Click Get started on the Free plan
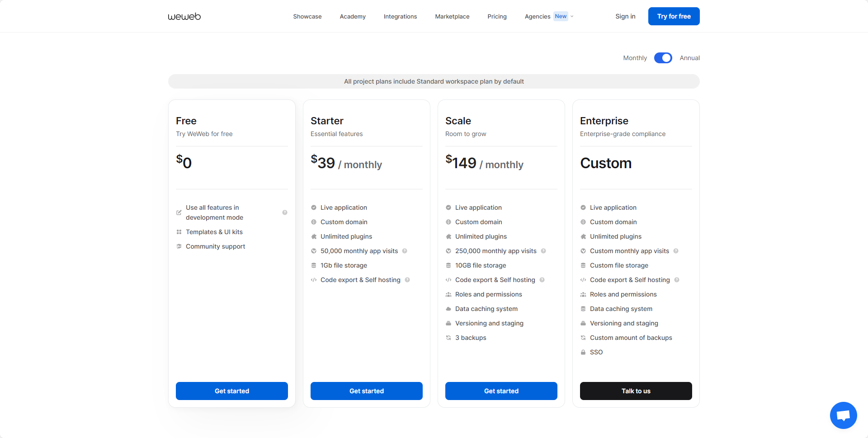 click(232, 391)
